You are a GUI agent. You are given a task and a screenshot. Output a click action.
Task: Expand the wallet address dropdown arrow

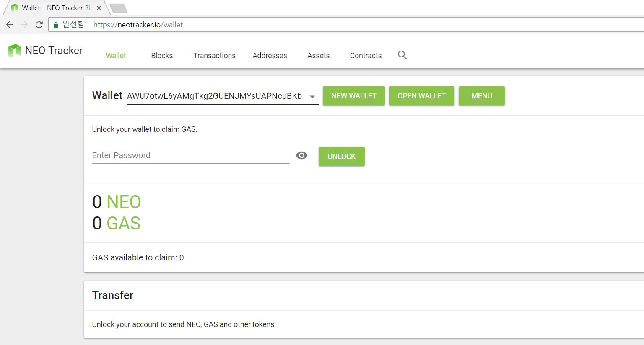[312, 97]
